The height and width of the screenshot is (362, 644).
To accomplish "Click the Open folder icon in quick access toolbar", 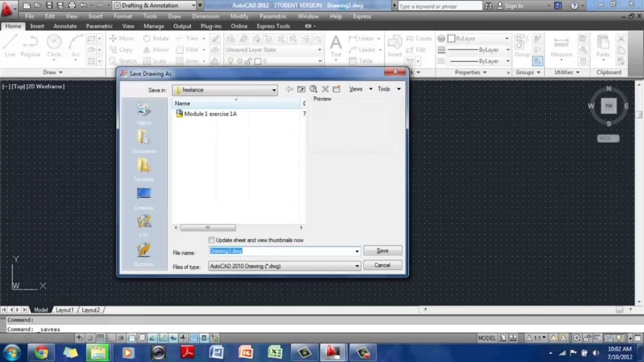I will [x=38, y=6].
